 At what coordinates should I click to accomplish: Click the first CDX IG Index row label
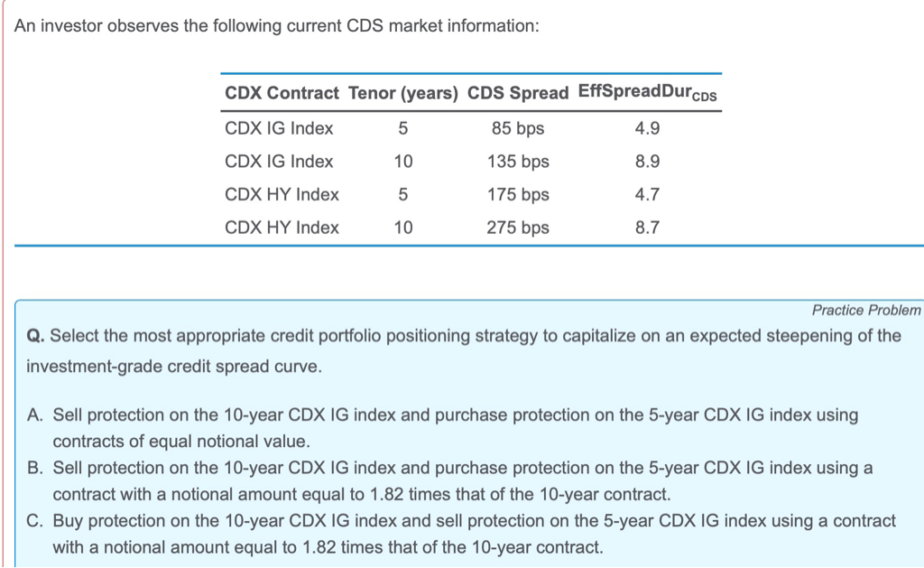(x=279, y=128)
